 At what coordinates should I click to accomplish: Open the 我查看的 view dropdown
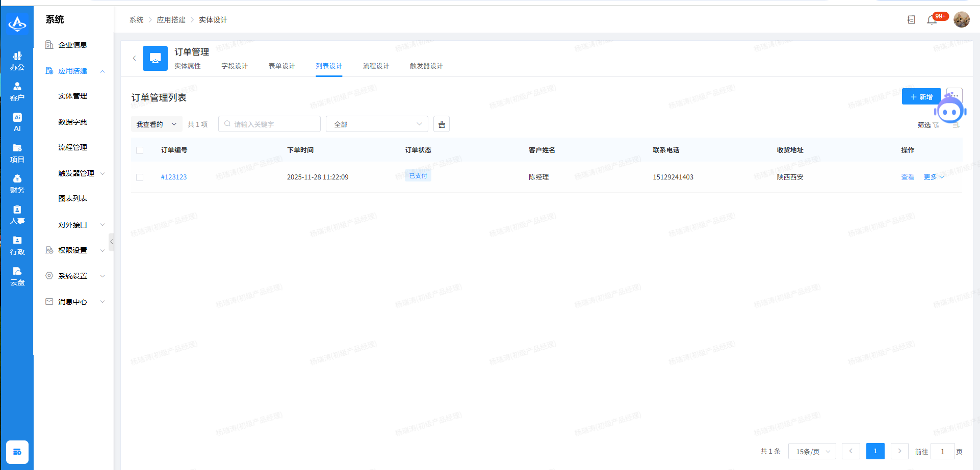[x=156, y=124]
